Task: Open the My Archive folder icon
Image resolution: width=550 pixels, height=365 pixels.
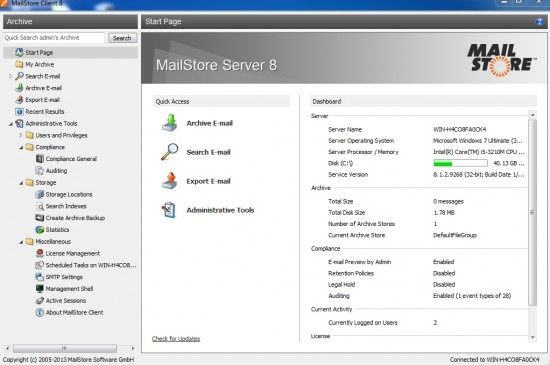Action: coord(19,65)
